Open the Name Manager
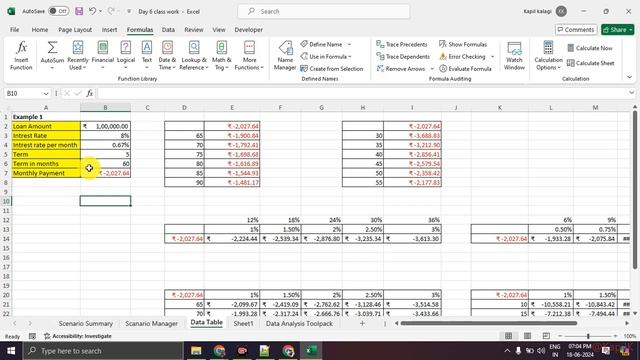Viewport: 640px width, 360px height. point(285,56)
